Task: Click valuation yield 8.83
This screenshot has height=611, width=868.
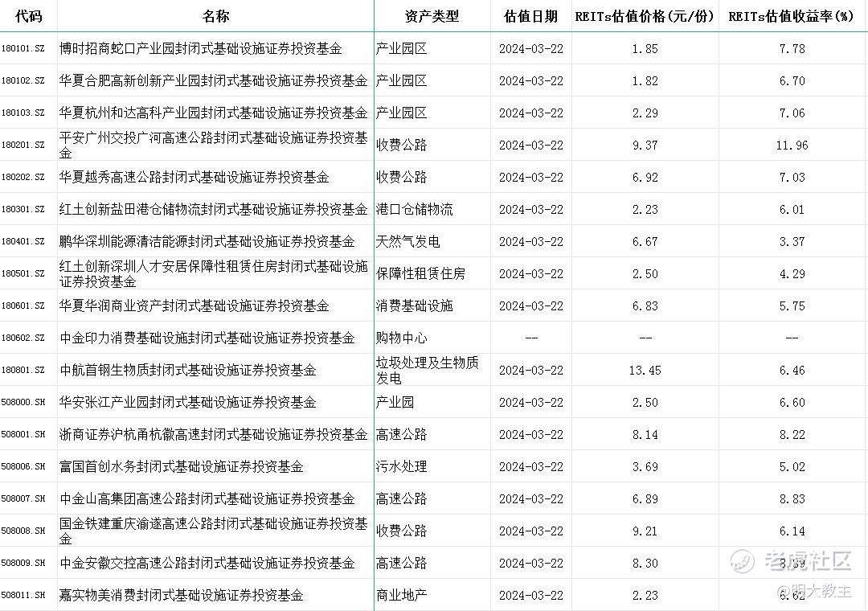Action: (792, 498)
